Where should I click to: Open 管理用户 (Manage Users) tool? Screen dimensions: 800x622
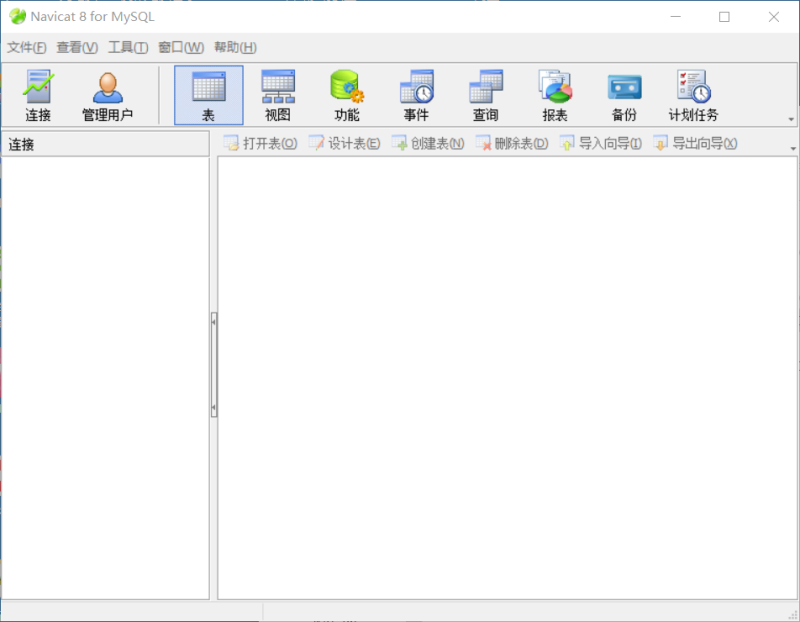pos(107,95)
